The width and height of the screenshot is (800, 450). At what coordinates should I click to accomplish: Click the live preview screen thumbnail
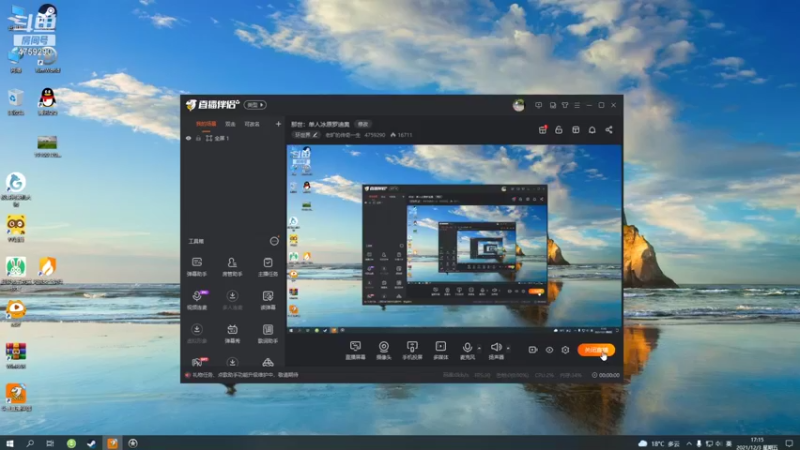[455, 239]
